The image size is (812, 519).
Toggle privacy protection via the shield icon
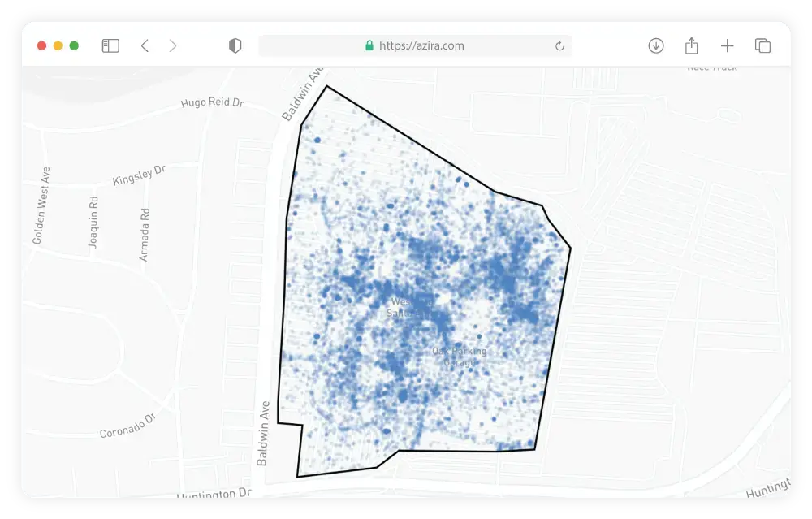pyautogui.click(x=235, y=45)
